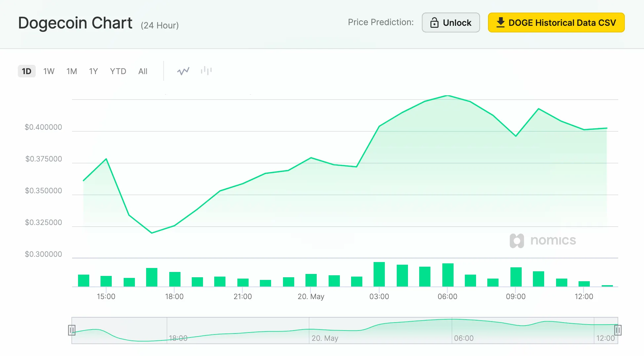The image size is (644, 356).
Task: Click the volume bar at 09:00
Action: pos(516,277)
